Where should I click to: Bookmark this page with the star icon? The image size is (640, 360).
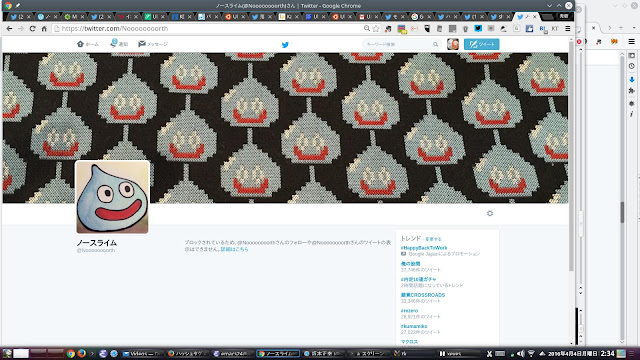[x=376, y=29]
